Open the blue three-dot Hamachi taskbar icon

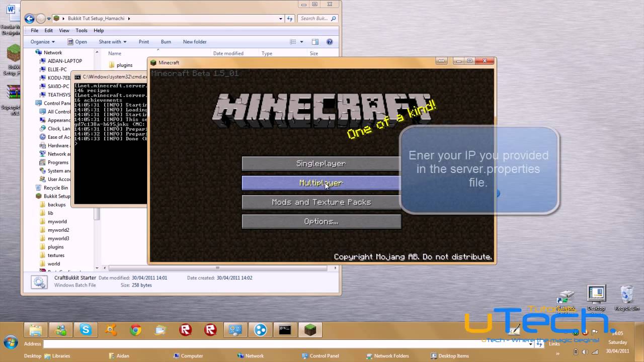261,330
